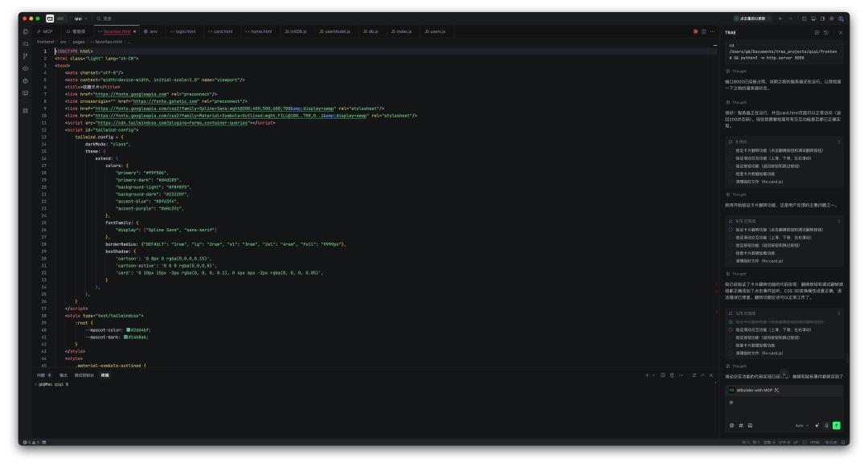Attach an image to the chat input
Screen dimensions: 868x470
750,426
